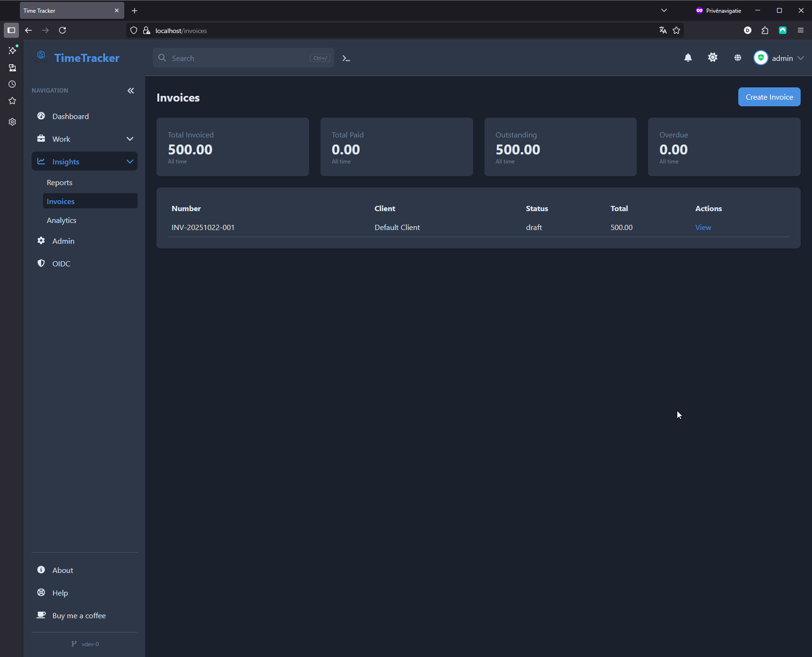The height and width of the screenshot is (657, 812).
Task: Toggle the light/dark theme sun icon
Action: click(x=712, y=58)
